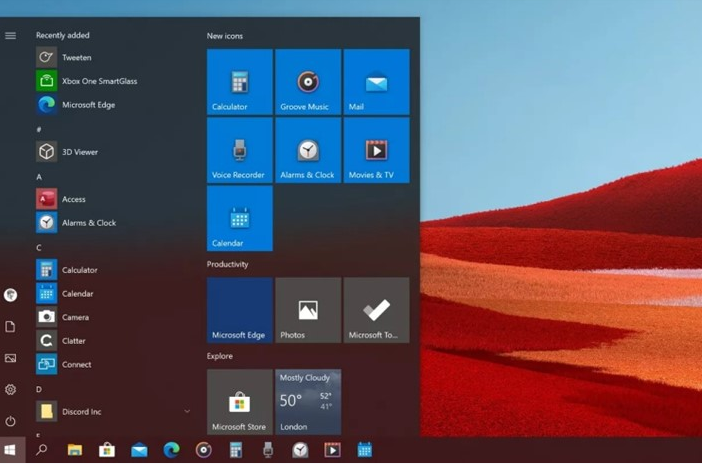This screenshot has height=464, width=702.
Task: Open the Discord Inc folder entry
Action: click(x=112, y=412)
